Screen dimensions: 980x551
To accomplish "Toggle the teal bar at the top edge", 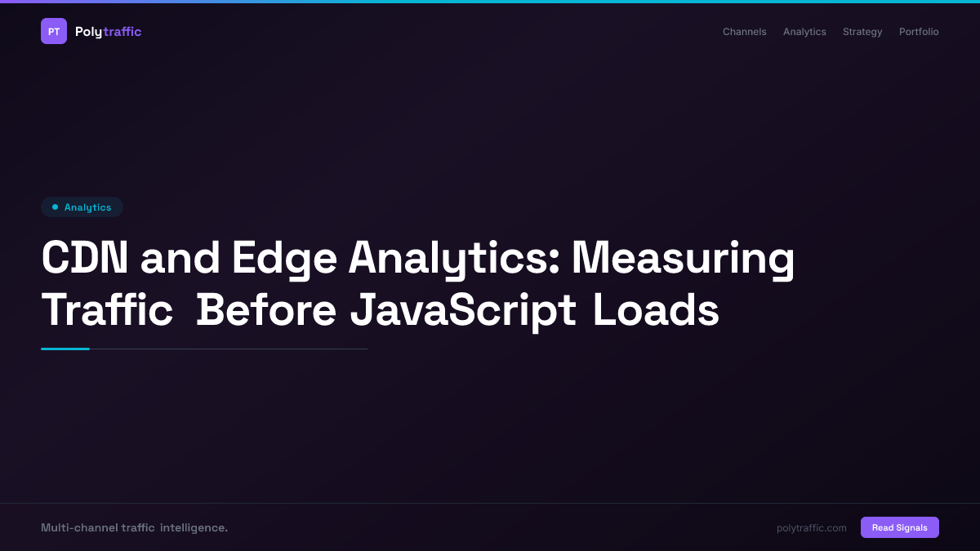I will [x=490, y=2].
